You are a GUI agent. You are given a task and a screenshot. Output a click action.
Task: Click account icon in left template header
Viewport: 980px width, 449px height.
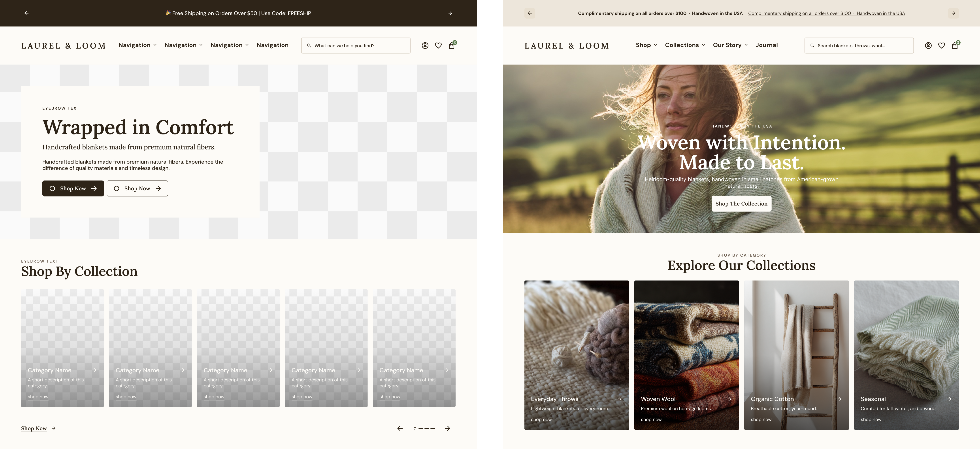tap(425, 46)
